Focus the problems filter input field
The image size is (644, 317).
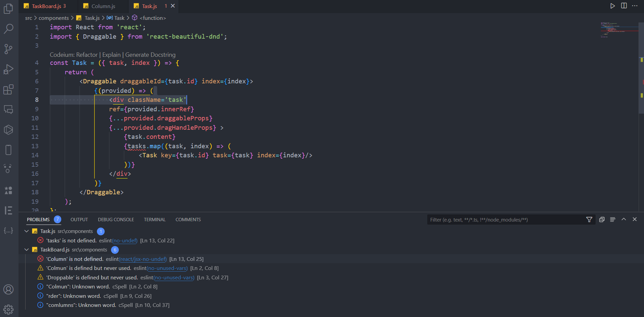coord(505,220)
